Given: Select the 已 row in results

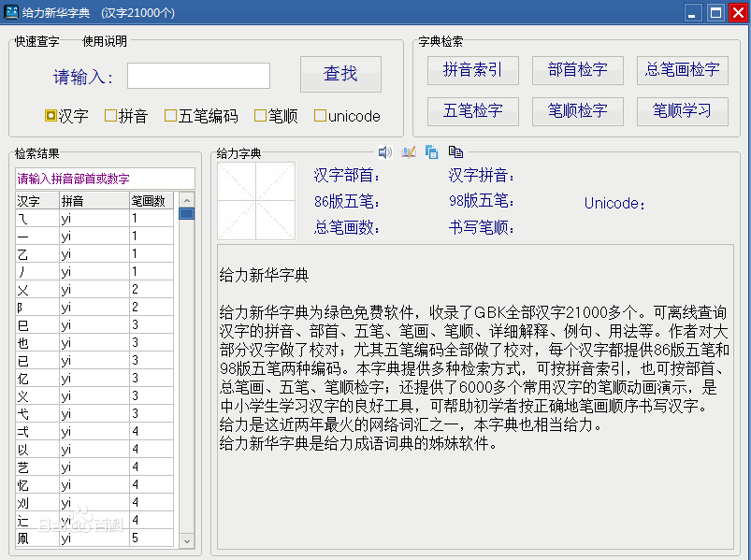Looking at the screenshot, I should [94, 361].
